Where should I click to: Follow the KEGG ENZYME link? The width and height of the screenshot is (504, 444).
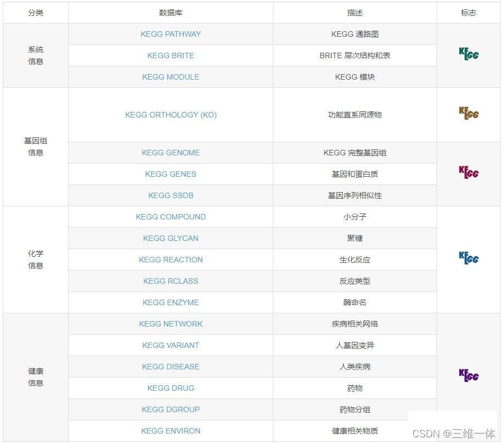click(171, 302)
